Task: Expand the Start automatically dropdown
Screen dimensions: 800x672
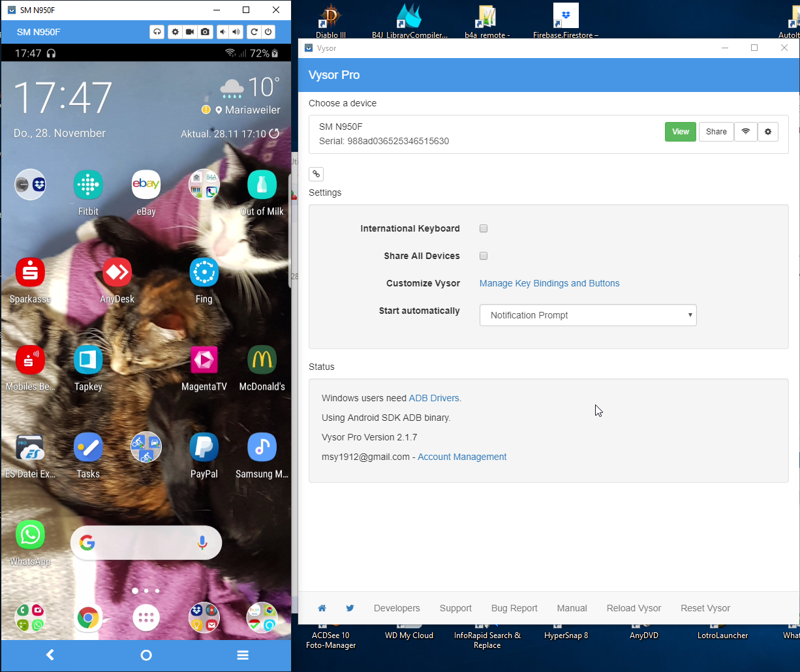Action: pos(587,315)
